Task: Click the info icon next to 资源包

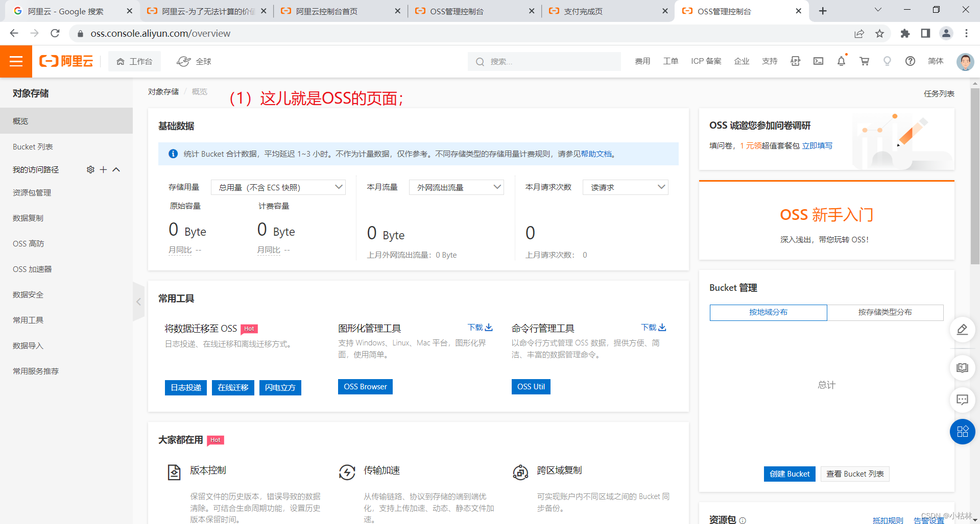Action: (x=743, y=520)
